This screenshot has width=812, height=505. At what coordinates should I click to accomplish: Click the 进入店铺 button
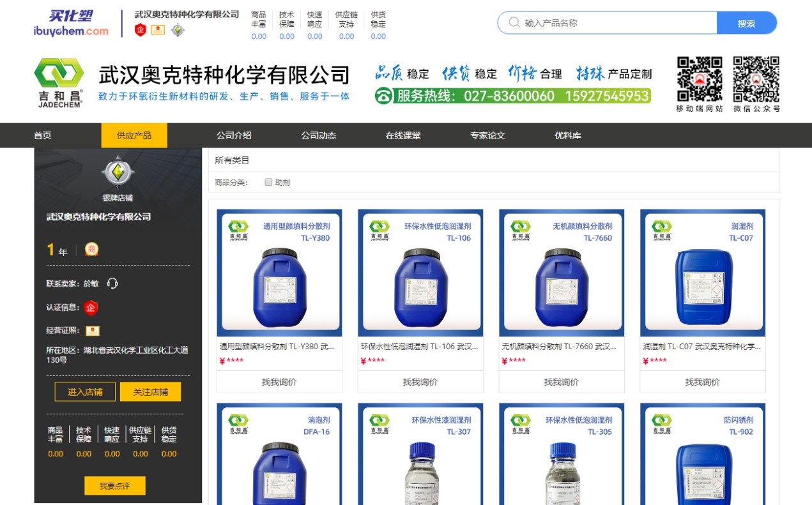(85, 392)
